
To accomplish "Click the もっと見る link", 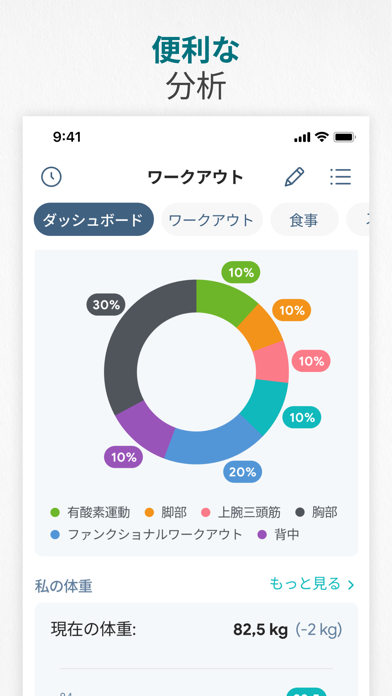I will point(305,584).
